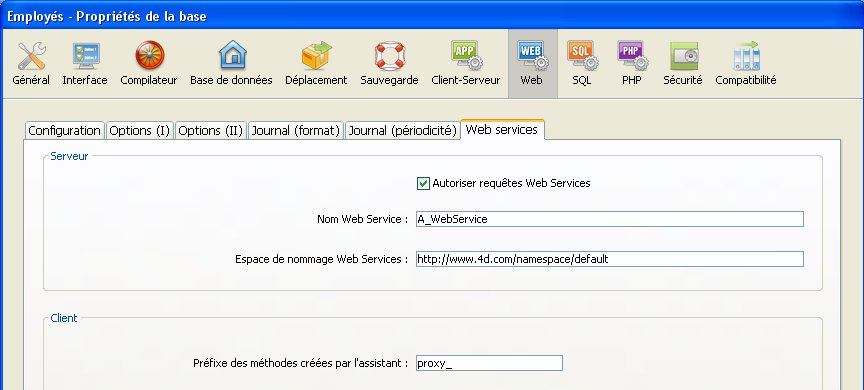
Task: Open the Compilateur settings icon
Action: 149,56
